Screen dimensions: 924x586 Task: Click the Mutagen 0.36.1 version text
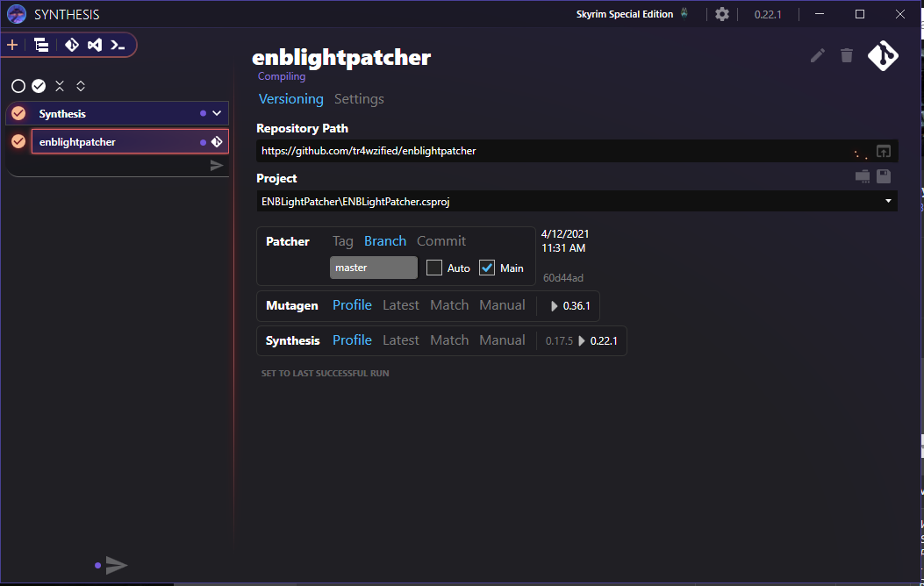[x=577, y=305]
